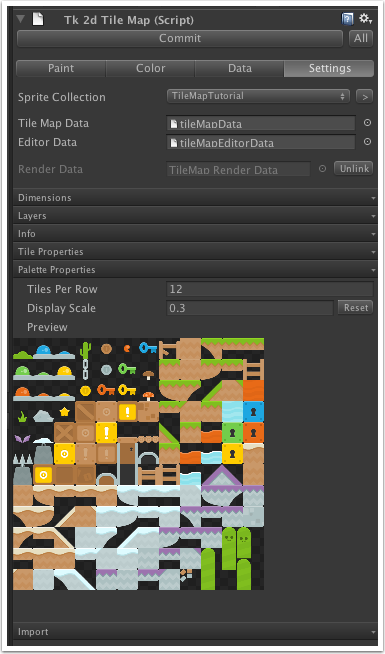Expand the Dimensions section
The image size is (385, 654).
point(195,198)
